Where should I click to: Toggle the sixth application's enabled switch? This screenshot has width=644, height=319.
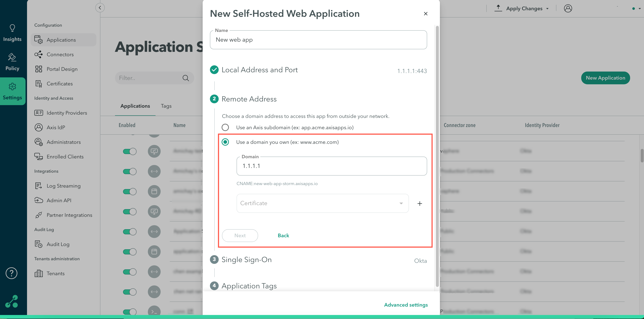130,252
